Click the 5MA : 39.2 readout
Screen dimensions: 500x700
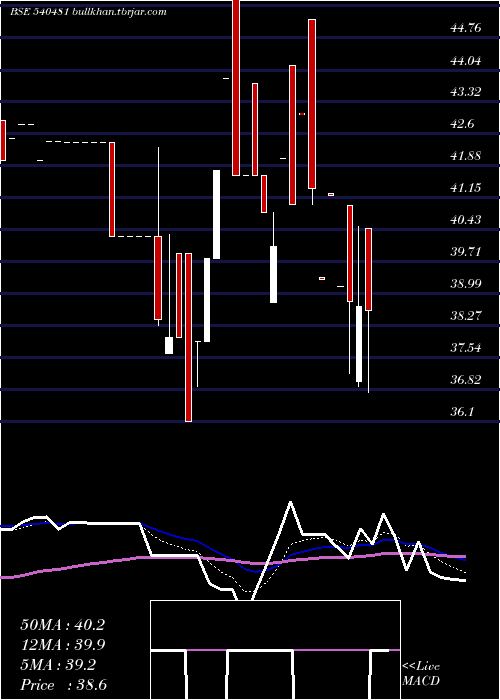tap(58, 665)
